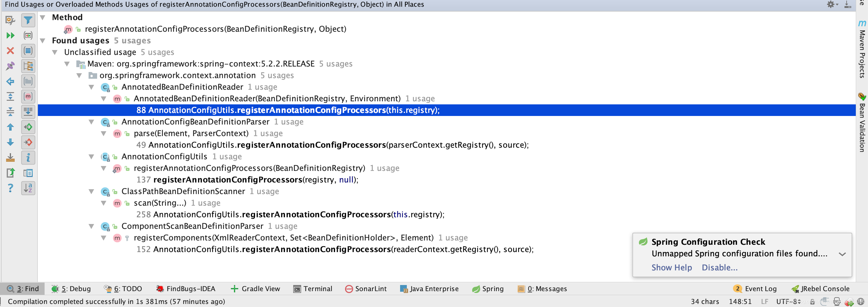
Task: Collapse the Unclassified usage node
Action: [x=55, y=52]
